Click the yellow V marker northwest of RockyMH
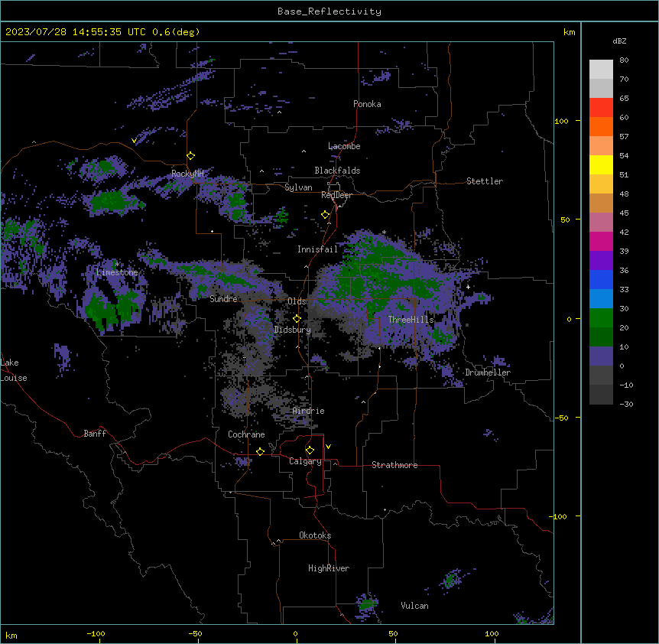The image size is (659, 644). click(134, 141)
